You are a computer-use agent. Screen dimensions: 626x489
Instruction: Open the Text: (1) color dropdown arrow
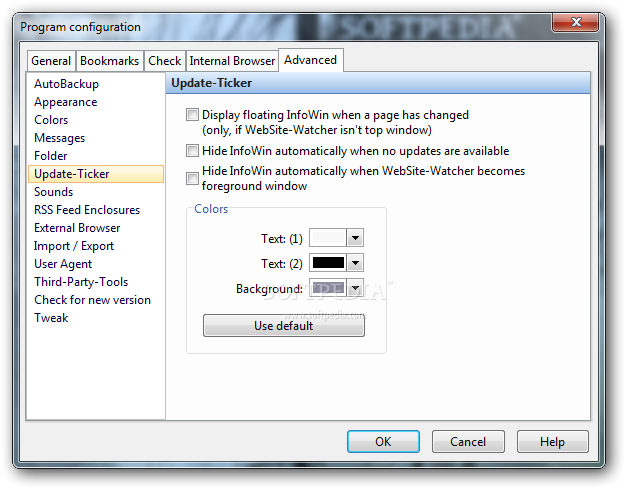click(x=355, y=239)
